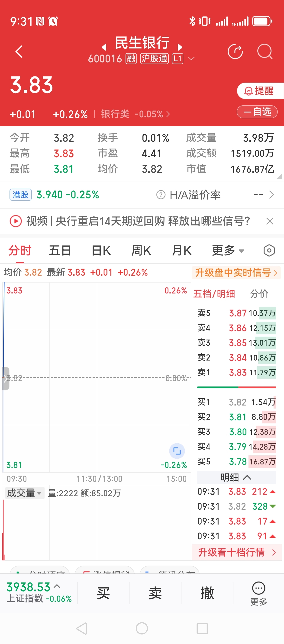Expand 上证指数 index bar chevron
This screenshot has height=644, width=284.
pos(57,586)
